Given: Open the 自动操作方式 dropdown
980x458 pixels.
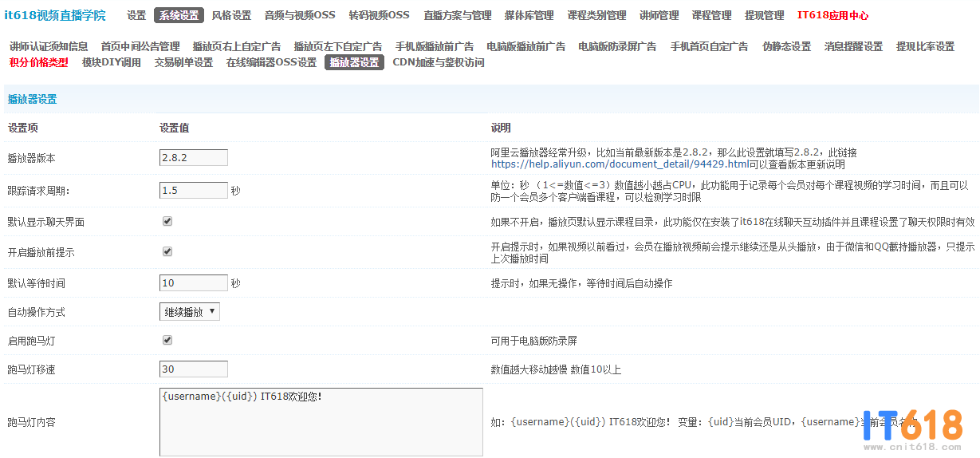Looking at the screenshot, I should point(190,312).
